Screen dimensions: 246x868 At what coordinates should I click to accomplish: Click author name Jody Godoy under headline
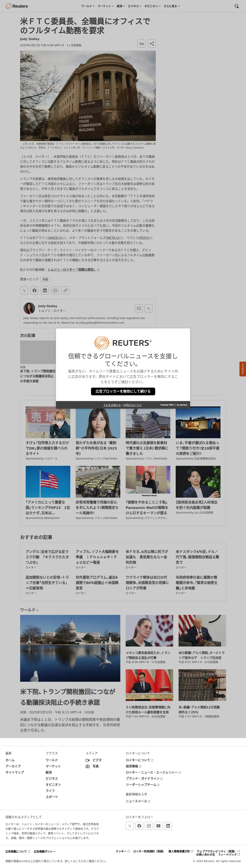coord(30,39)
